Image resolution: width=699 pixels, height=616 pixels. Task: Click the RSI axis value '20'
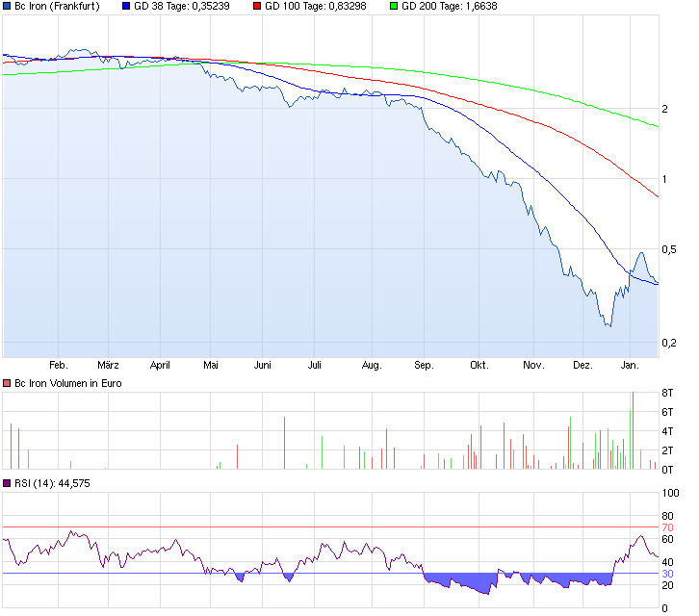tap(667, 585)
